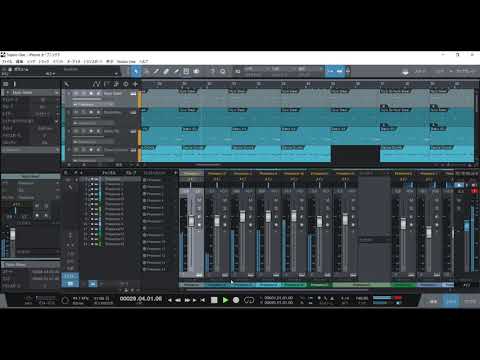Toggle Loop mode in transport

(x=249, y=300)
